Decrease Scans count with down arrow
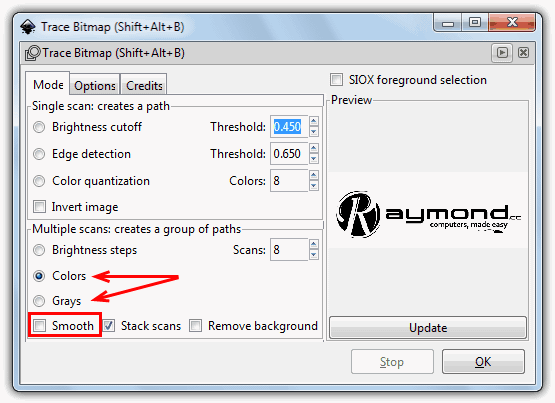 pos(314,255)
